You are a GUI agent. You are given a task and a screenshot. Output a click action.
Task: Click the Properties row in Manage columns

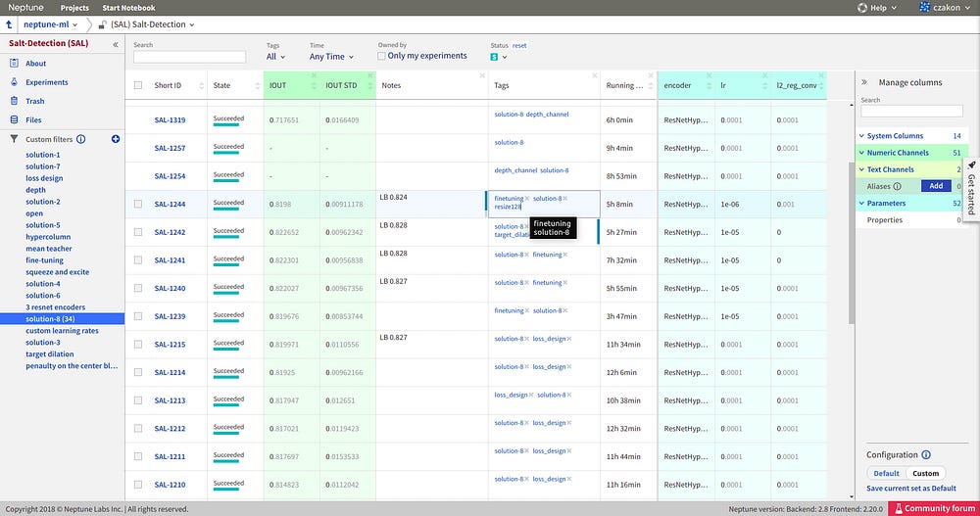[x=911, y=220]
